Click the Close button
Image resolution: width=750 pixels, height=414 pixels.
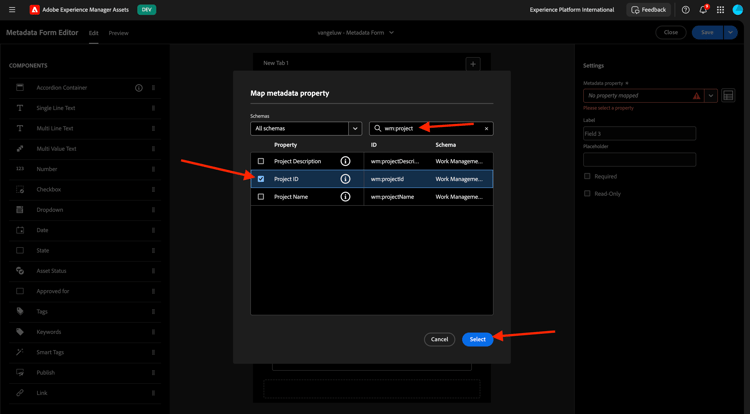point(671,33)
